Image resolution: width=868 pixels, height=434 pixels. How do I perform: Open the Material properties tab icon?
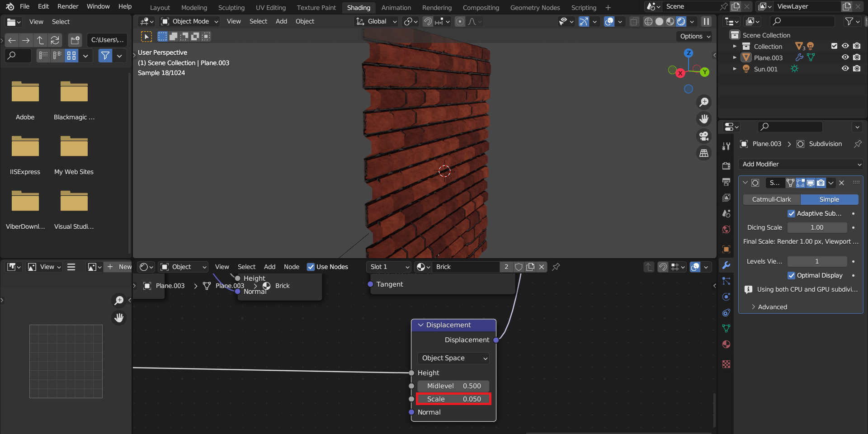click(726, 344)
